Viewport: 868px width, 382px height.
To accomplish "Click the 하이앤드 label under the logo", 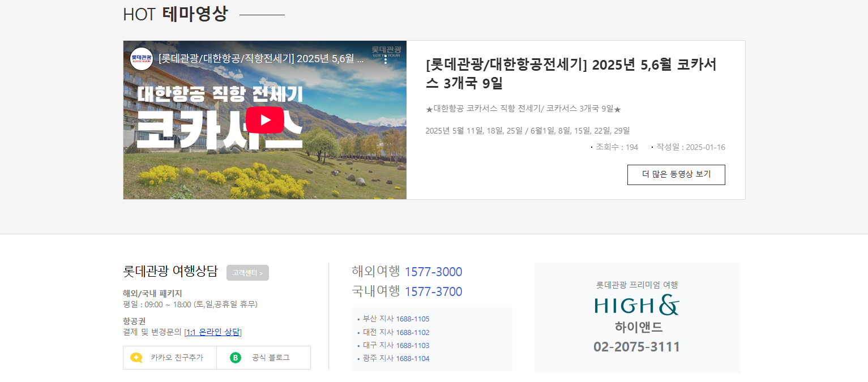I will 638,327.
